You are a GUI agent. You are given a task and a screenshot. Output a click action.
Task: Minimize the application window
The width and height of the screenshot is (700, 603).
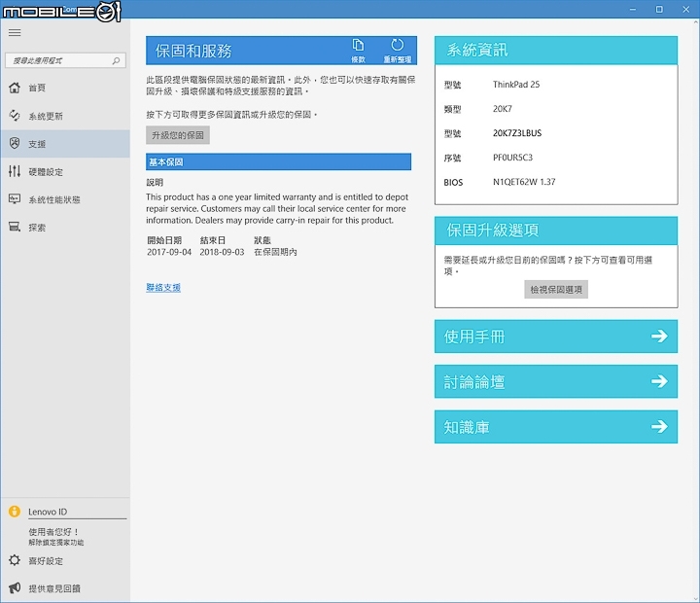pyautogui.click(x=633, y=10)
